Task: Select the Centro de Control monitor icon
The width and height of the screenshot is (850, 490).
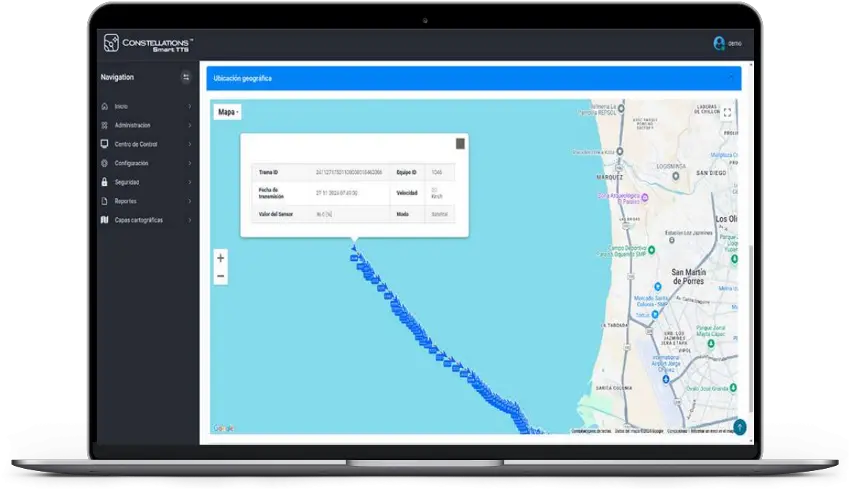Action: (x=105, y=144)
